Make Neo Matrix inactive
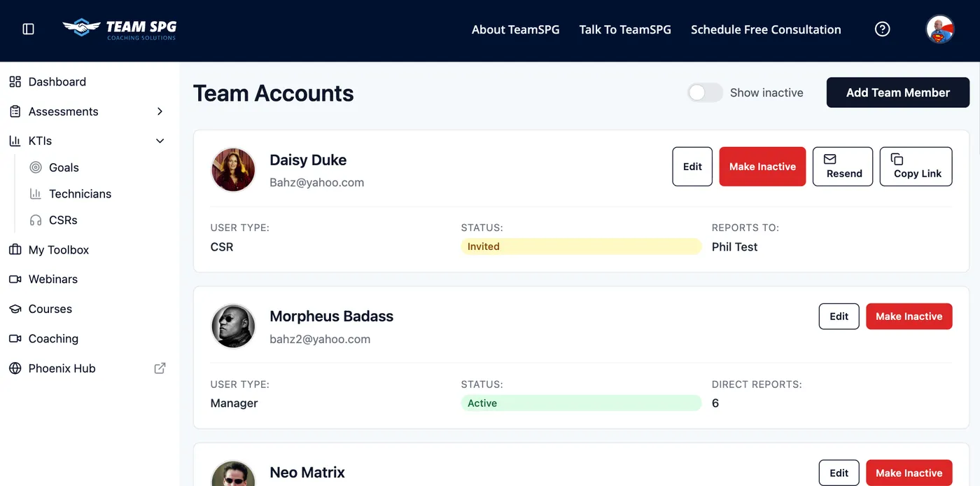This screenshot has height=486, width=980. 909,473
